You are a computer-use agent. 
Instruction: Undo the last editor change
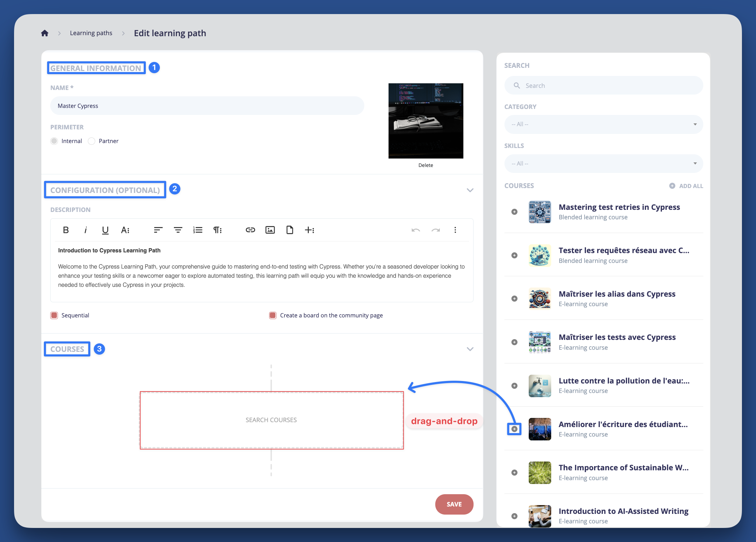(x=416, y=230)
